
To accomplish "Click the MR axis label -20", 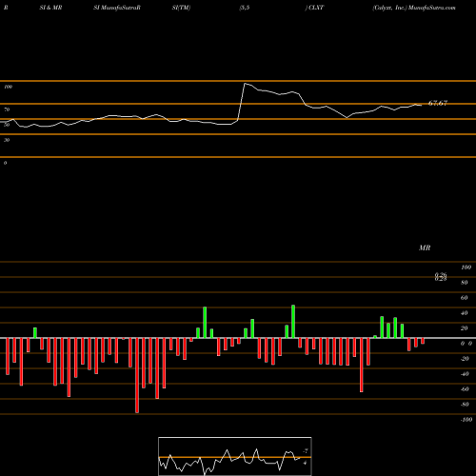I will point(465,359).
